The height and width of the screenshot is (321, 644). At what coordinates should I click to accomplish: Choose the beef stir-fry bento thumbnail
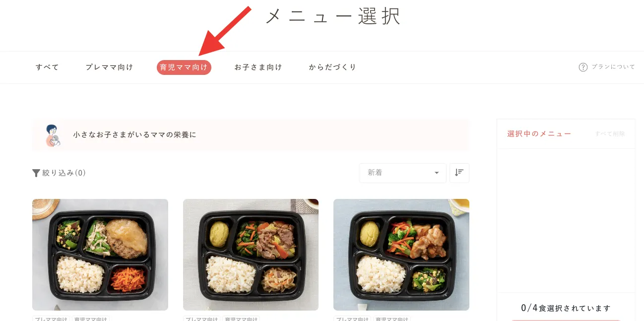tap(251, 255)
